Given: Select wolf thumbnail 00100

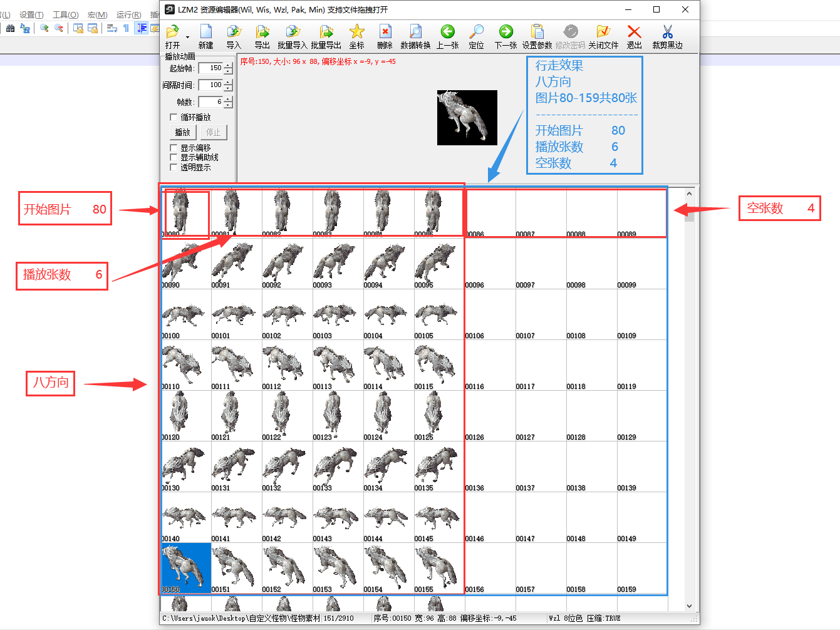Looking at the screenshot, I should pos(184,315).
